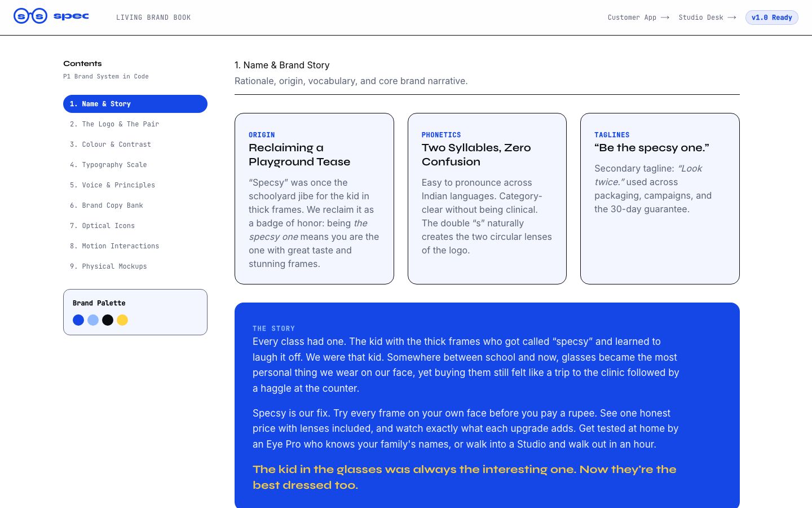
Task: Open '9. Physical Mockups' section
Action: (135, 266)
